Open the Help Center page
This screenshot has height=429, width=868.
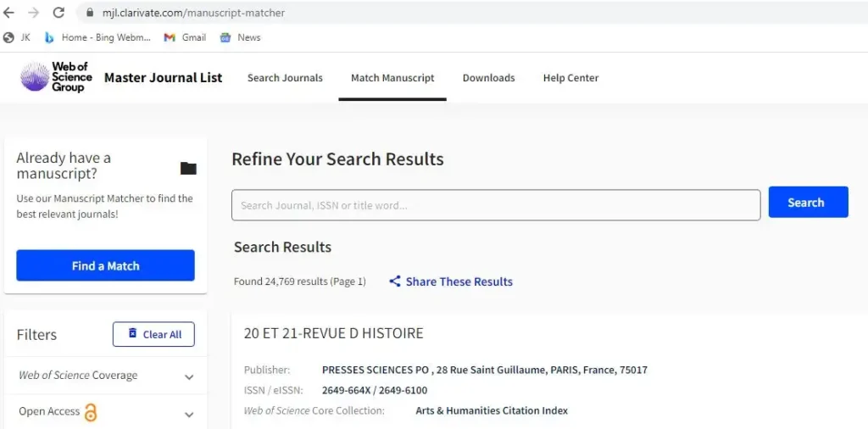[x=570, y=78]
